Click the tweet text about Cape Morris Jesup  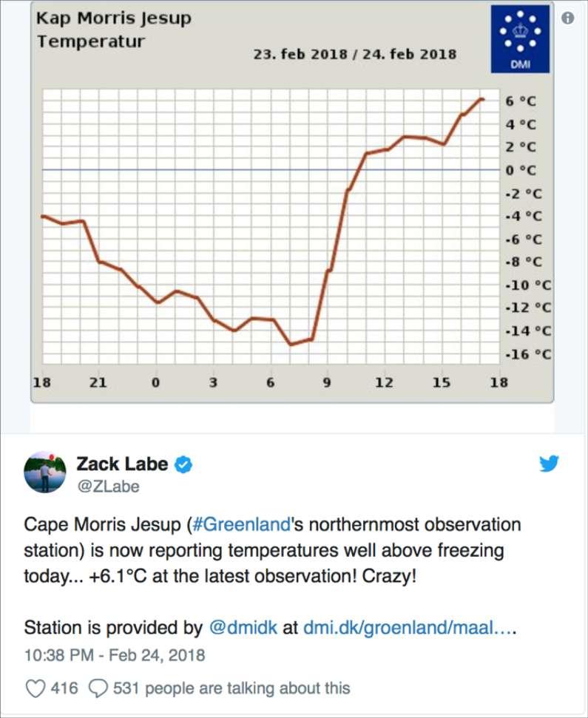[272, 550]
